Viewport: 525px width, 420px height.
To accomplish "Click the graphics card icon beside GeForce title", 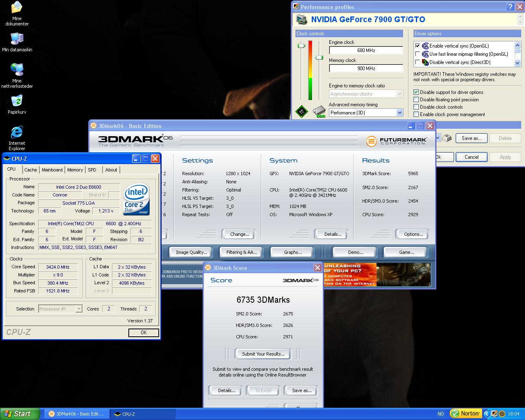I will click(301, 19).
